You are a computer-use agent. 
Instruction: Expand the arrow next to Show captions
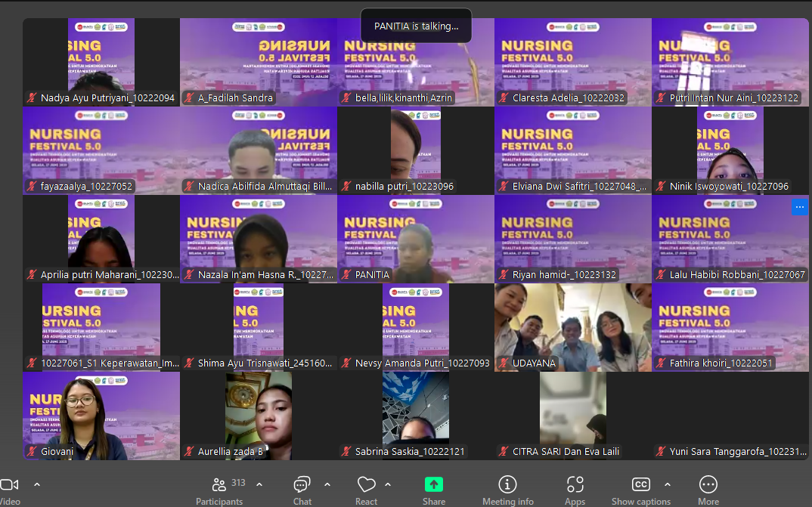(x=667, y=484)
